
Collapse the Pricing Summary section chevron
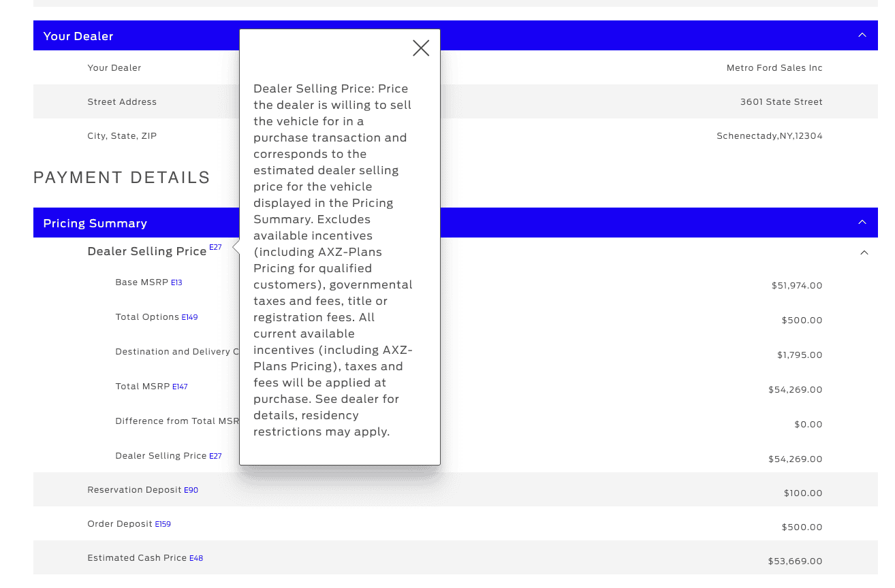click(x=862, y=223)
